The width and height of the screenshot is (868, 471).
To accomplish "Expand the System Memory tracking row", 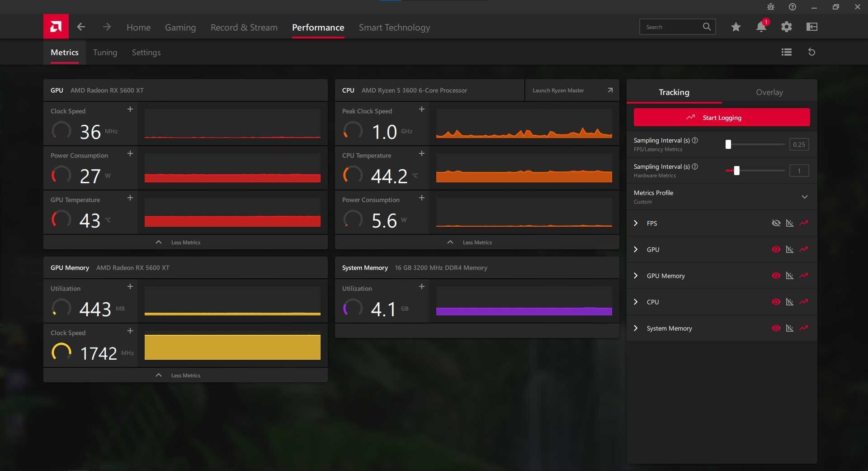I will [x=636, y=328].
